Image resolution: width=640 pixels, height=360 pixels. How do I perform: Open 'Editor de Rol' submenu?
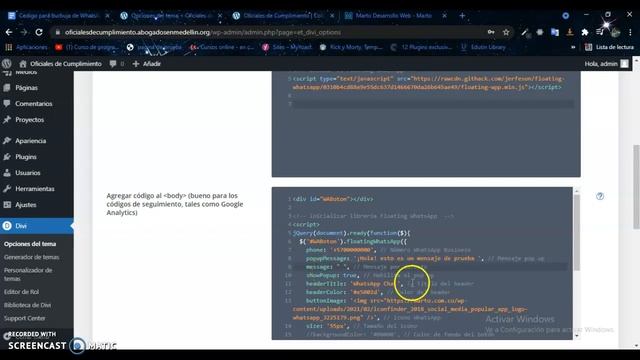[x=21, y=292]
